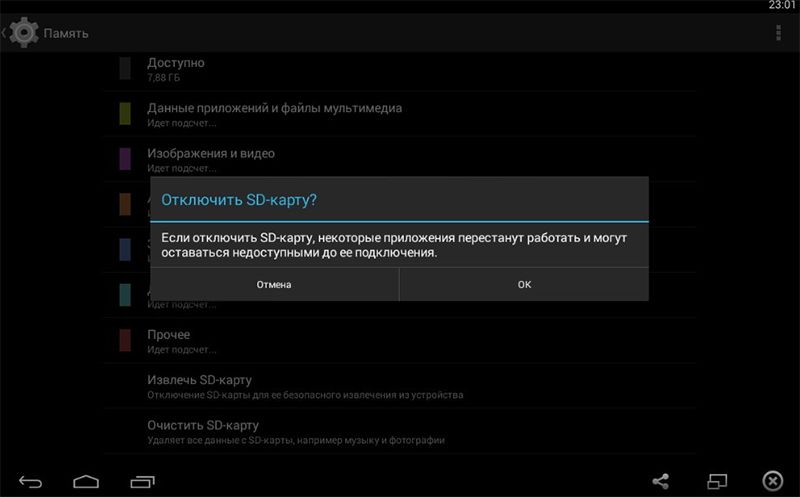Select the Прочее storage category
Viewport: 800px width, 497px height.
click(168, 340)
